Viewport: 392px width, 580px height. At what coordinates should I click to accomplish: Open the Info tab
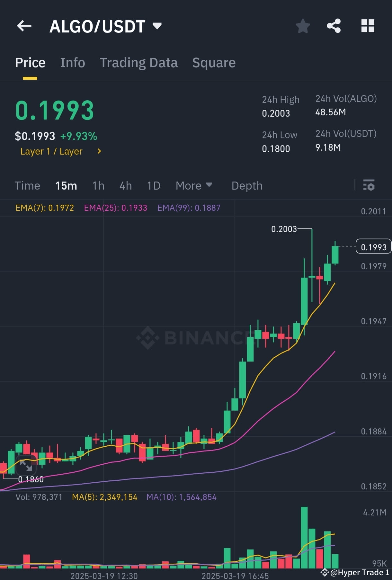coord(72,62)
